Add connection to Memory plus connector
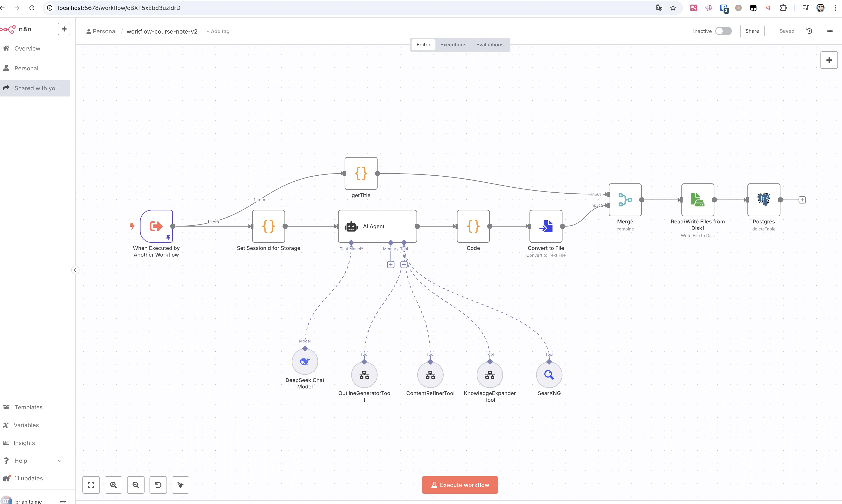The width and height of the screenshot is (842, 504). (391, 265)
